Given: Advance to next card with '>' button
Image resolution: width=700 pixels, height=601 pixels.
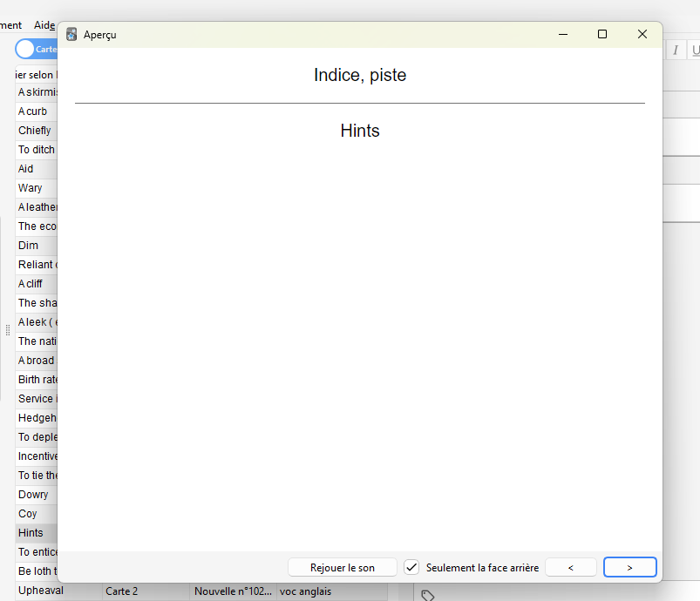Looking at the screenshot, I should pos(629,567).
